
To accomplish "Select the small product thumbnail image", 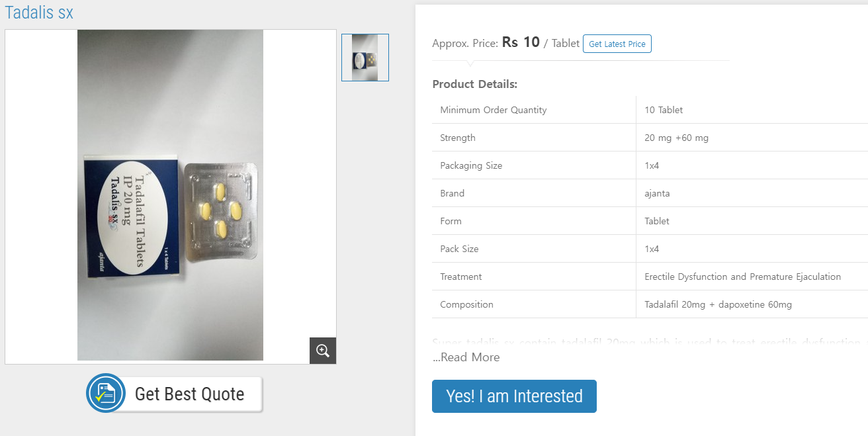I will click(365, 58).
